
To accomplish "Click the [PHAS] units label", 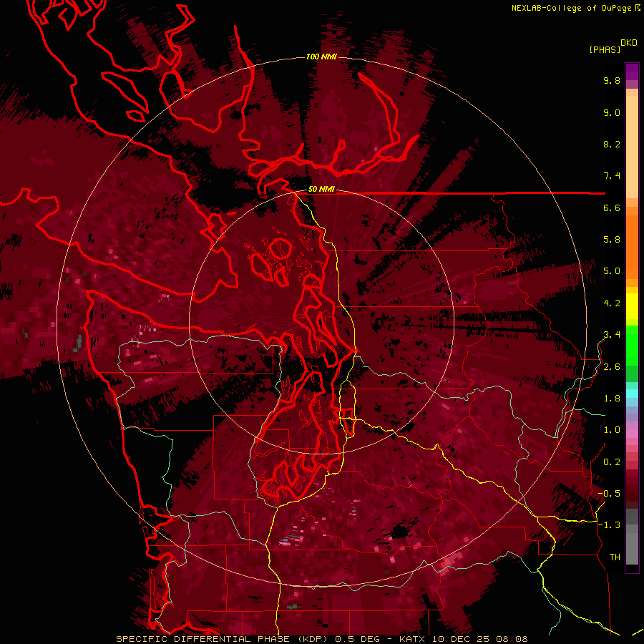I will [x=605, y=49].
